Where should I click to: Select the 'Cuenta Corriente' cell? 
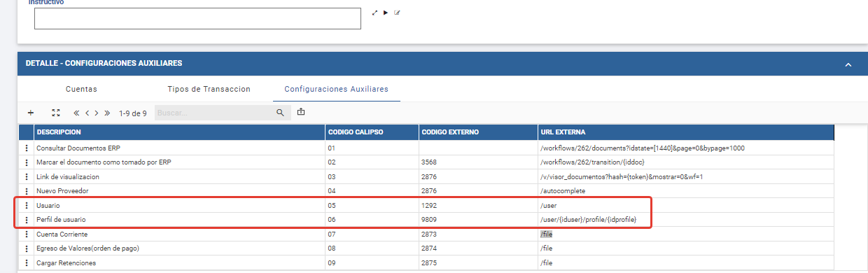(x=178, y=234)
